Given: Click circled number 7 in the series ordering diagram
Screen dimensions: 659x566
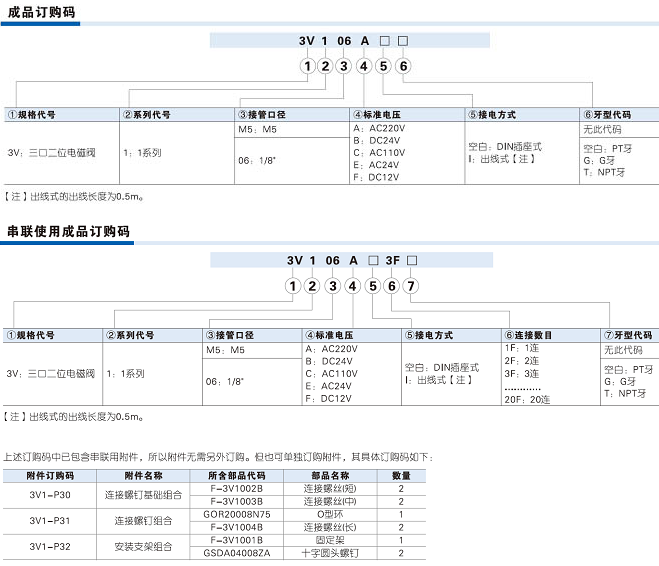Looking at the screenshot, I should (410, 286).
